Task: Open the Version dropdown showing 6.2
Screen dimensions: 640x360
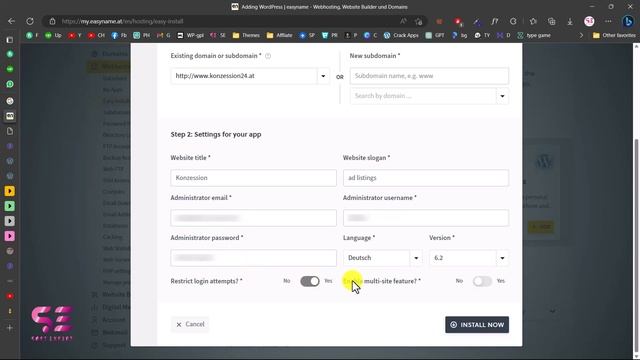Action: [x=469, y=258]
